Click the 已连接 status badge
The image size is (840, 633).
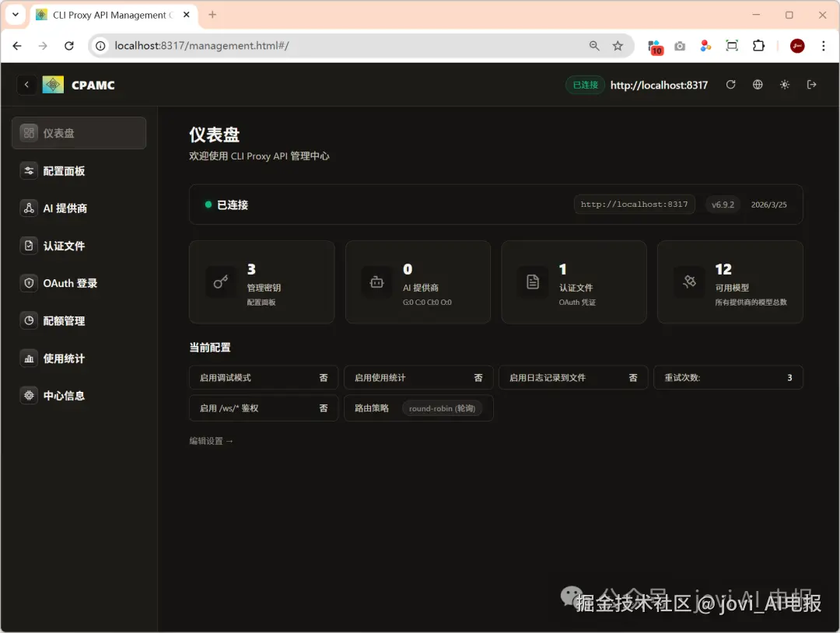pos(585,85)
